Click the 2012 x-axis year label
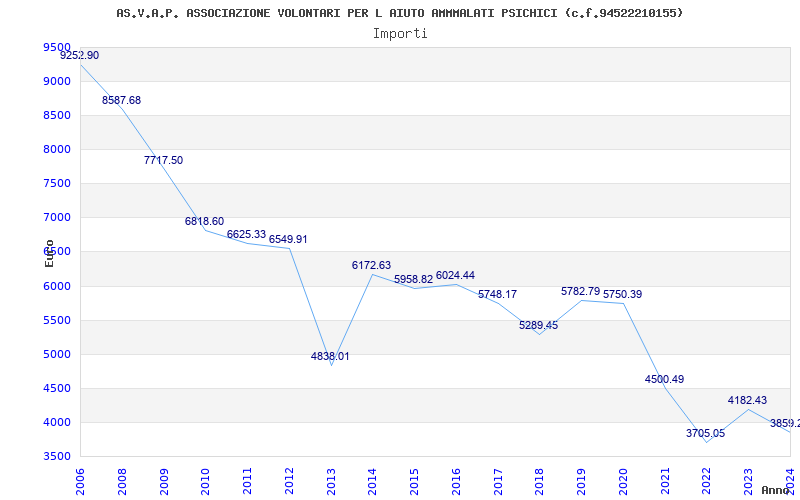This screenshot has height=500, width=800. (x=289, y=482)
